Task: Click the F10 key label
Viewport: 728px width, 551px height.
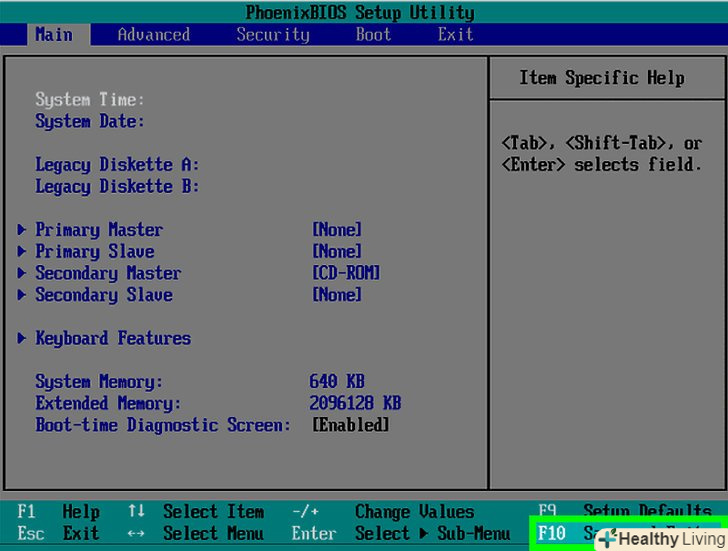Action: (552, 533)
